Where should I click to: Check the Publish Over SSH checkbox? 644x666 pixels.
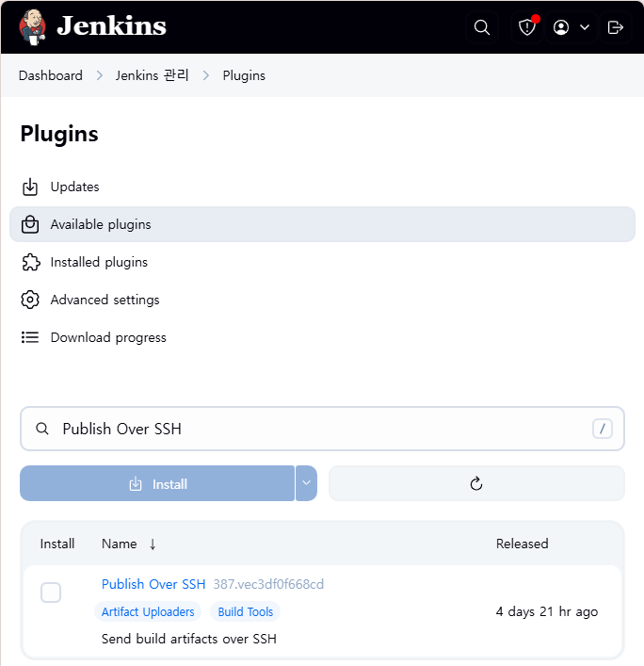pos(51,593)
